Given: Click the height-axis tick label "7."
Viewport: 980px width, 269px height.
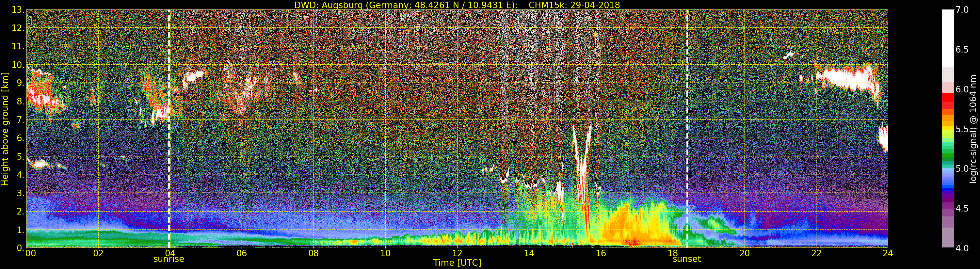Looking at the screenshot, I should (21, 120).
